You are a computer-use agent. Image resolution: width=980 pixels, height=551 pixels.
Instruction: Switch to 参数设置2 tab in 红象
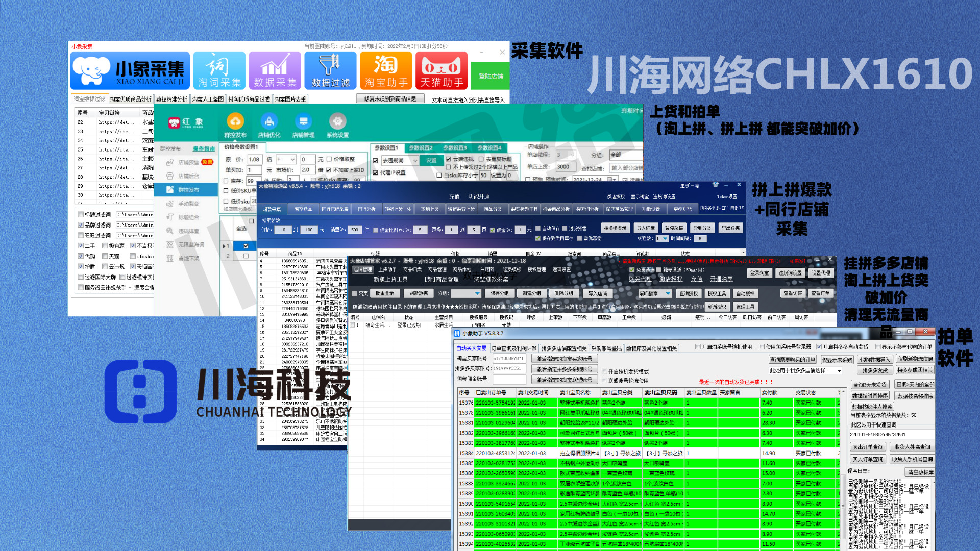click(x=421, y=148)
